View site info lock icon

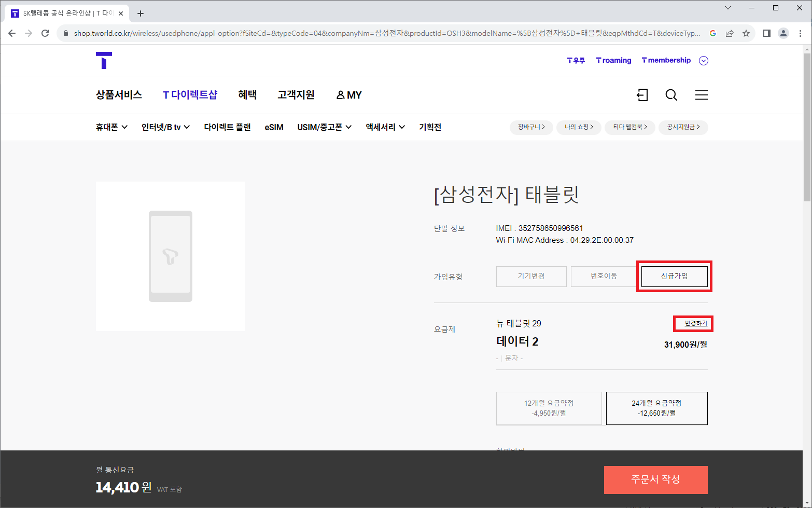click(66, 33)
